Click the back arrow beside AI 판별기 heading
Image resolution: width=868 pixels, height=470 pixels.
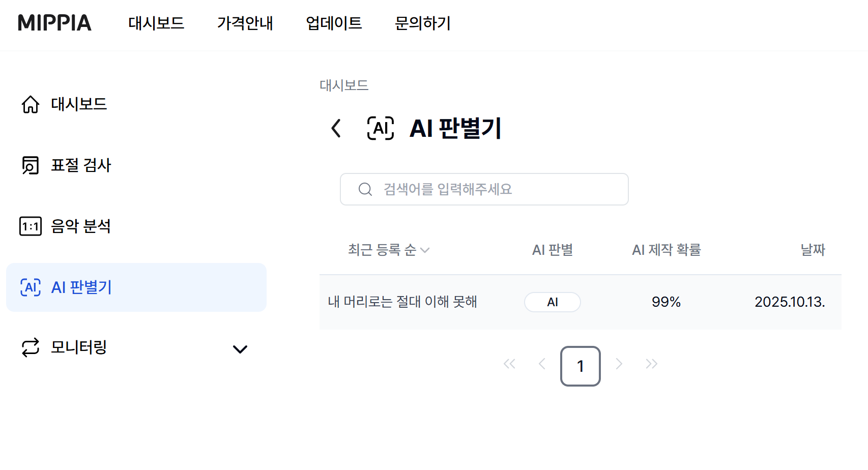336,128
